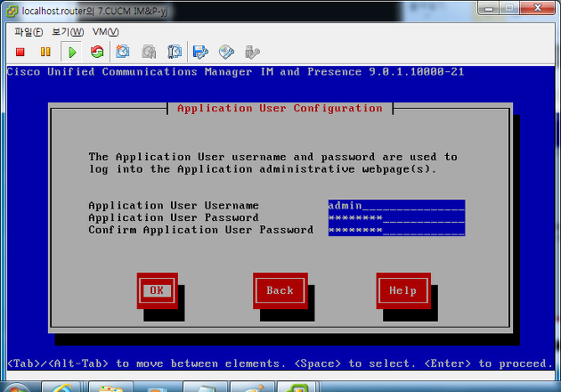Click the 'Application User Username' label
Viewport: 561px width, 392px height.
[174, 206]
